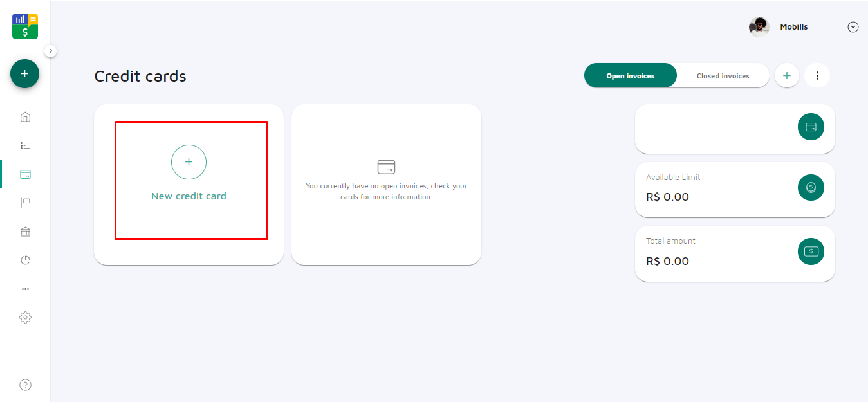Open the help question mark icon
The image size is (868, 402).
pos(25,385)
